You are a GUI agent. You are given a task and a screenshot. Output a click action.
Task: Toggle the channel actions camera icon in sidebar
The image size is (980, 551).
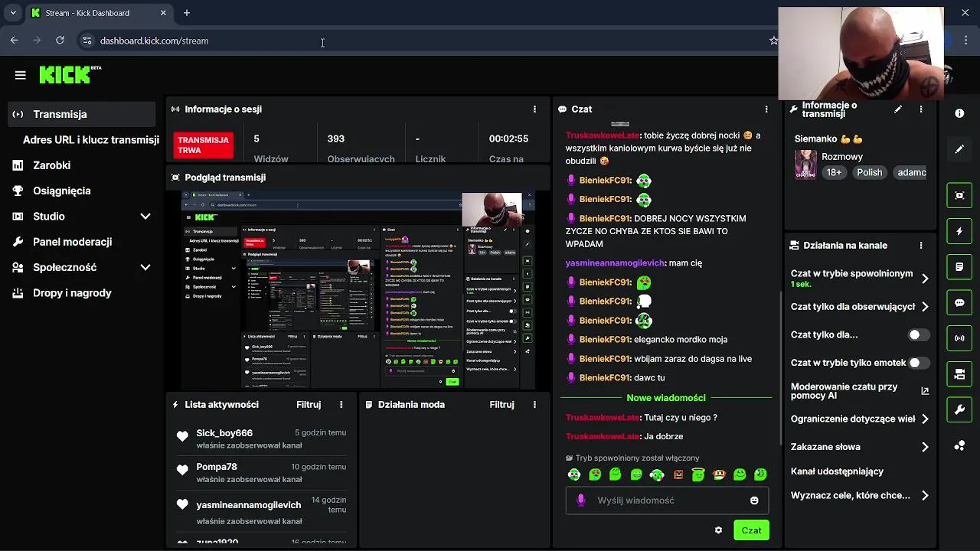[959, 374]
